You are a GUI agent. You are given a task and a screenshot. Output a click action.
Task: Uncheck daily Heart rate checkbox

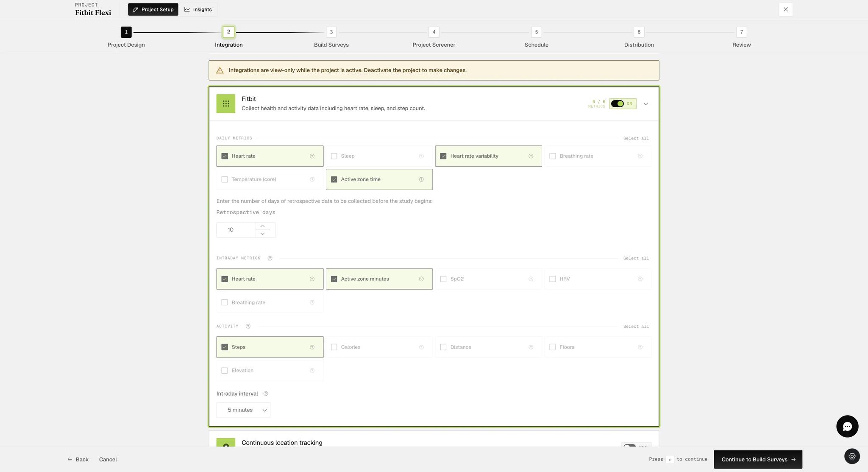coord(225,156)
